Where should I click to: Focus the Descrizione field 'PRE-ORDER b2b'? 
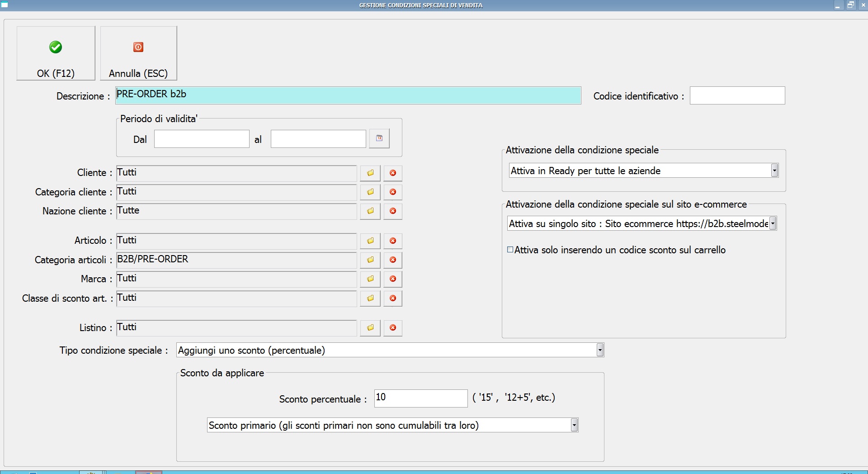coord(348,95)
